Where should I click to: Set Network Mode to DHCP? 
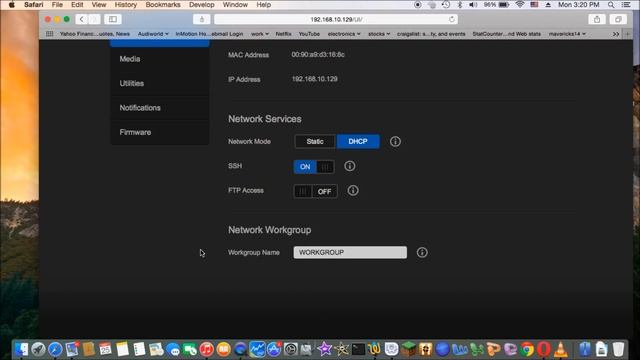click(x=358, y=142)
